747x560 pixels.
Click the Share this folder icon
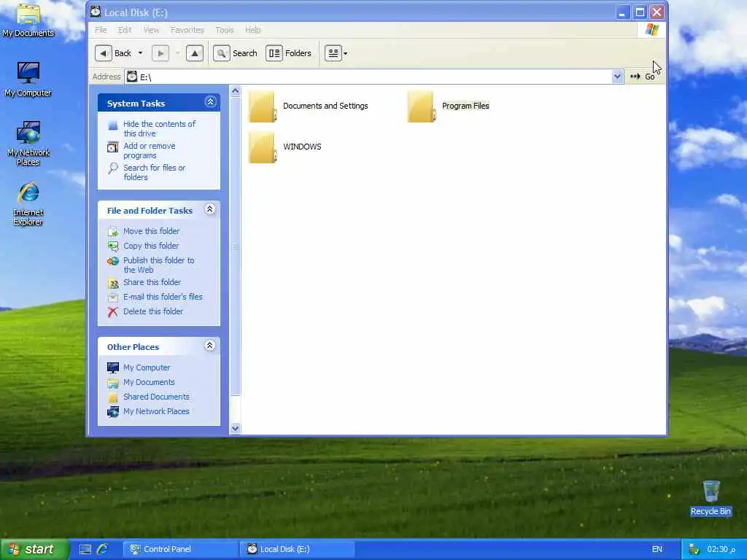click(x=113, y=284)
